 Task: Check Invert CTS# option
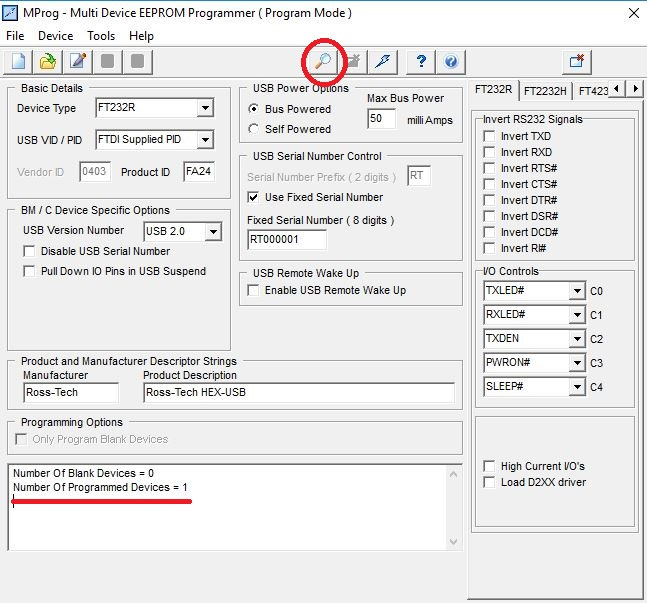489,184
